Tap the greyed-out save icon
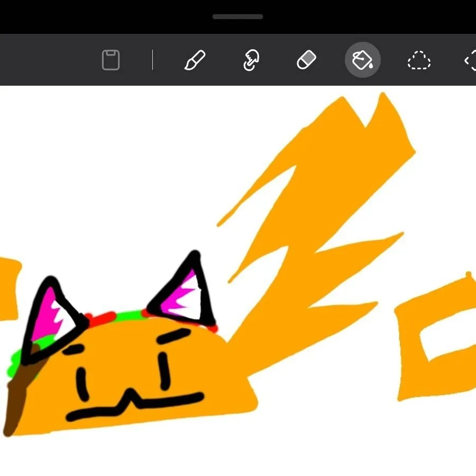This screenshot has height=476, width=476. click(111, 60)
